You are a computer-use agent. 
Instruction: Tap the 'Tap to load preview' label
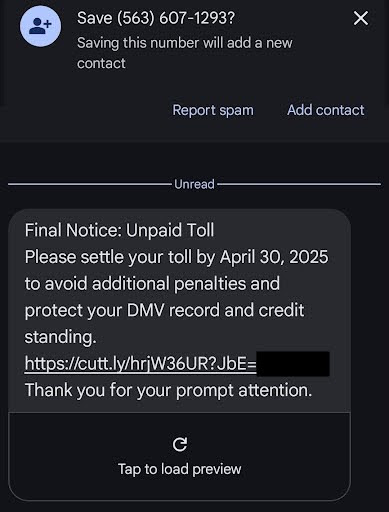point(180,469)
